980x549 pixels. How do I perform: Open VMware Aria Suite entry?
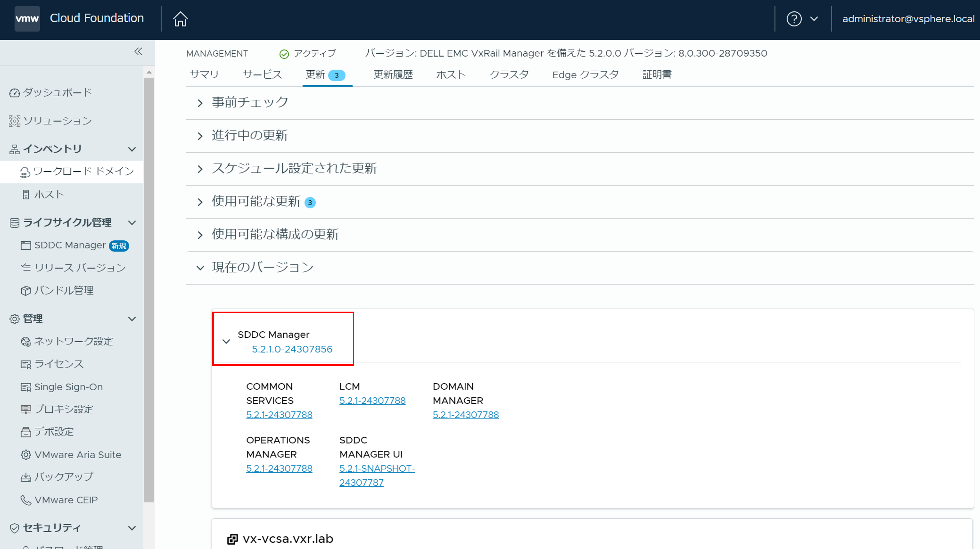coord(78,455)
